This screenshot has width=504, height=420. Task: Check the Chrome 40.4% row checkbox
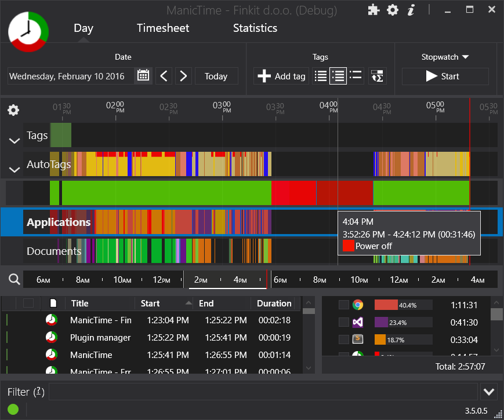tap(343, 305)
